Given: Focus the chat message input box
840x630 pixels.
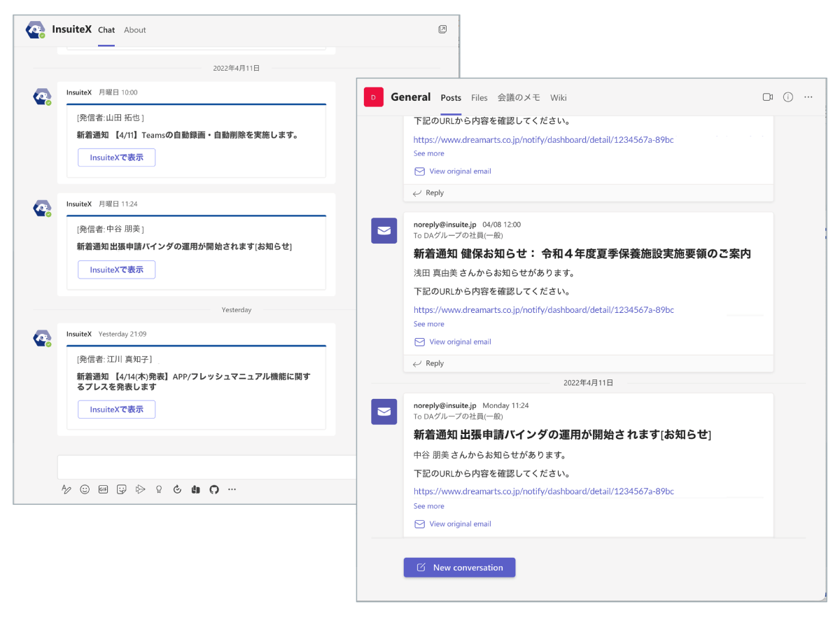Looking at the screenshot, I should 207,467.
